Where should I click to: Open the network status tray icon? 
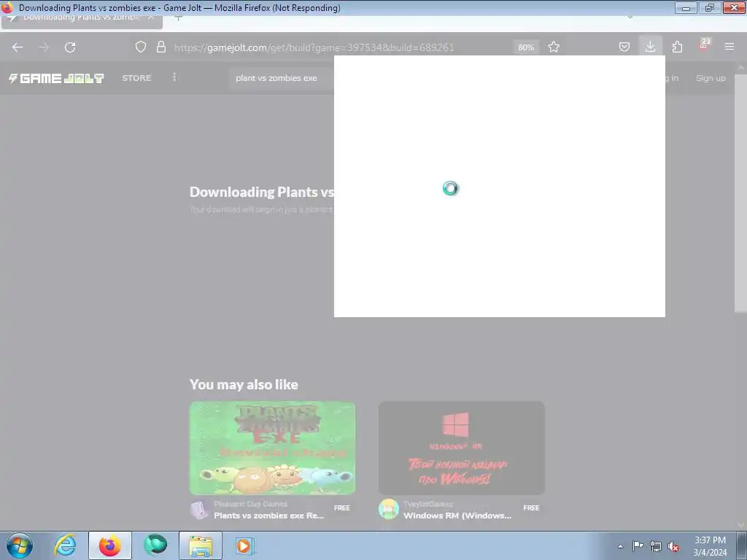[x=656, y=546]
